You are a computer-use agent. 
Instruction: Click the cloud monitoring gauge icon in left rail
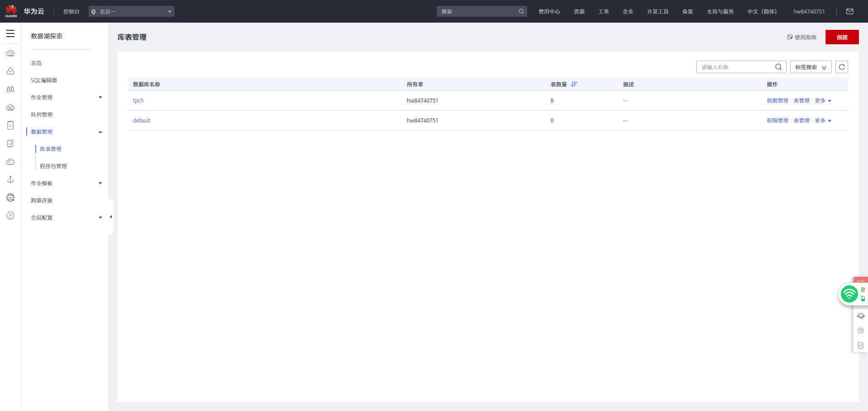point(10,162)
